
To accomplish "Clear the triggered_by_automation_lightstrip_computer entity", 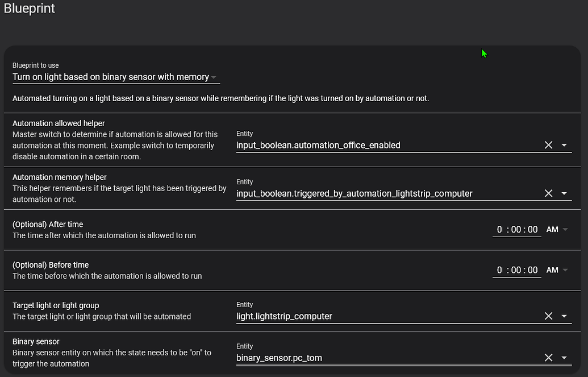I will (x=548, y=193).
